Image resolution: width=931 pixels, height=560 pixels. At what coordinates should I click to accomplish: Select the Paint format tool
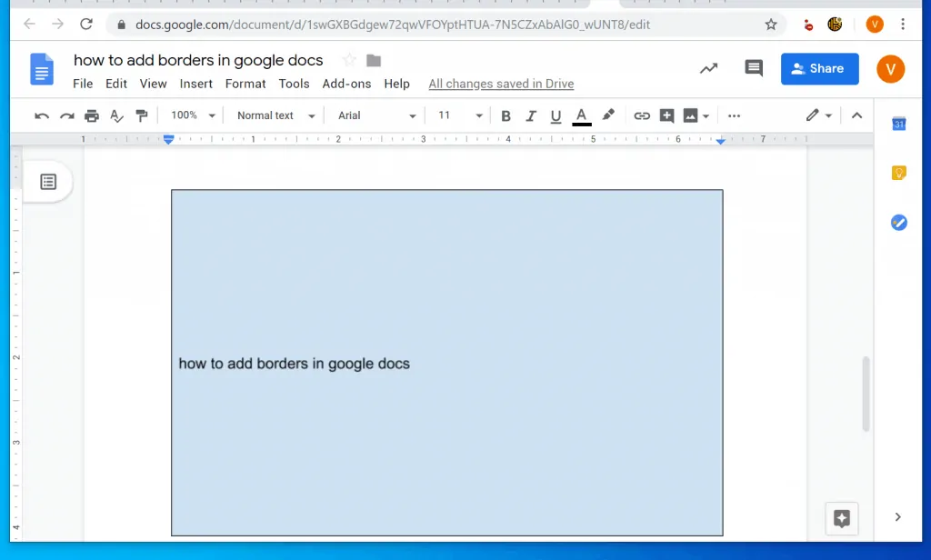pos(142,115)
